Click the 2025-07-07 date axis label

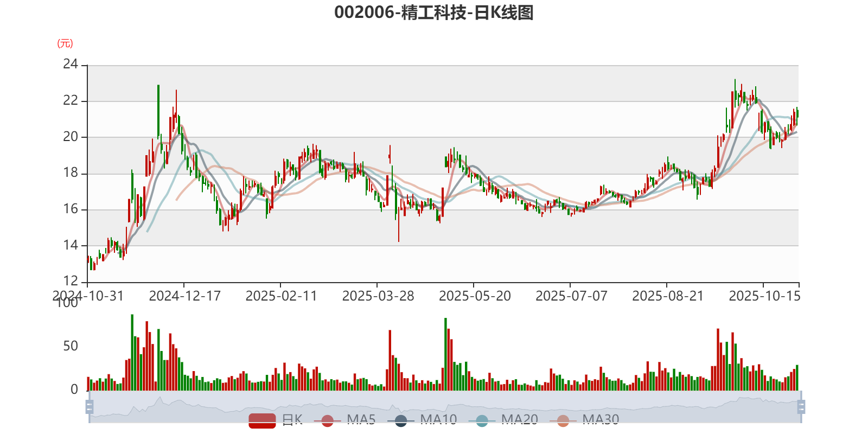click(571, 296)
